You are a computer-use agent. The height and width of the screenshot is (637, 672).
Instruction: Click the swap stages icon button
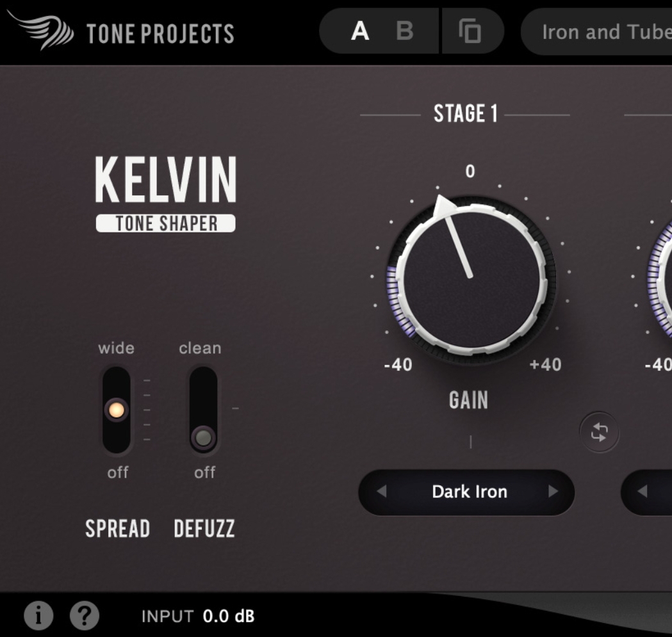pyautogui.click(x=599, y=432)
